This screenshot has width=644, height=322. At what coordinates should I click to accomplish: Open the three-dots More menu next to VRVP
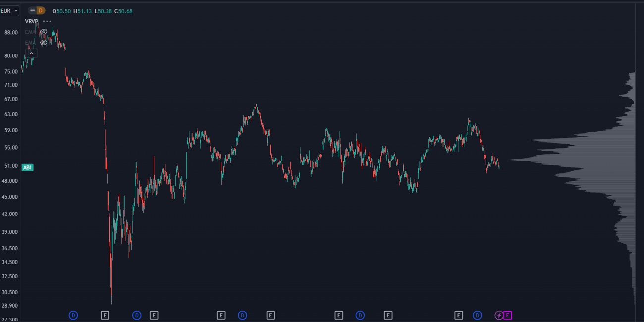(x=47, y=21)
